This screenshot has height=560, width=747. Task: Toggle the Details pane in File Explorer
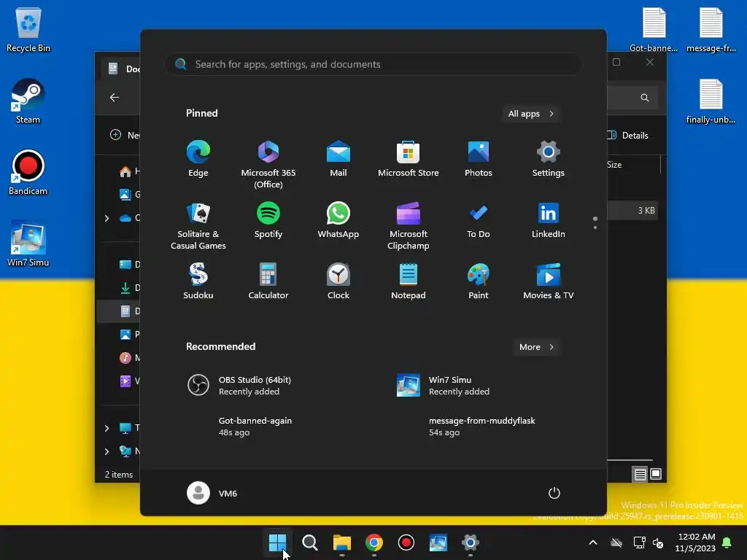point(628,135)
